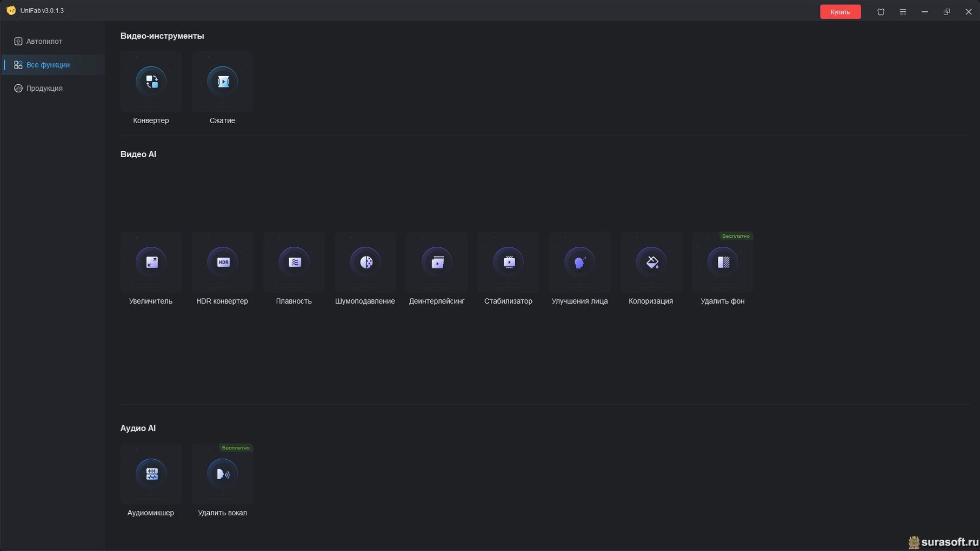Open the skin theme shirt icon
Screen dimensions: 980x551
pyautogui.click(x=881, y=12)
